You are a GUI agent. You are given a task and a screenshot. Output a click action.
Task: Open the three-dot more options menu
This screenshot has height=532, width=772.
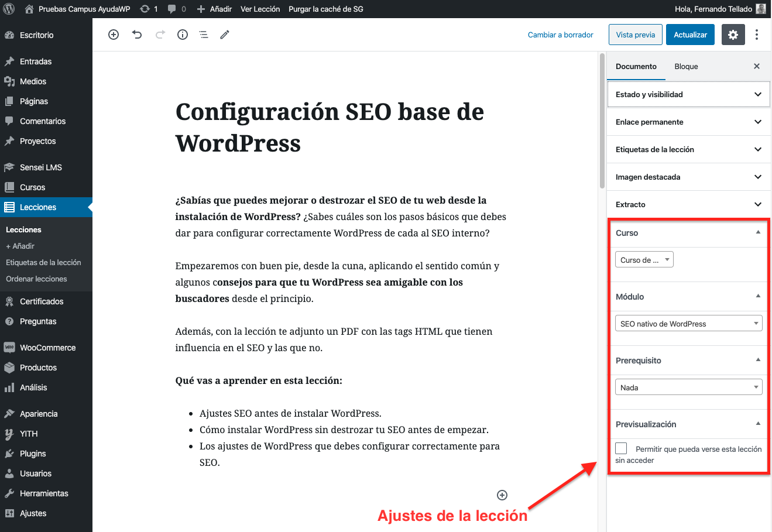pos(757,35)
